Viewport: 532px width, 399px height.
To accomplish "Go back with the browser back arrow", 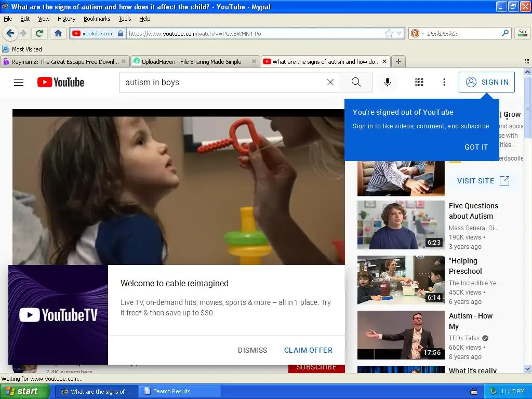I will [x=10, y=33].
